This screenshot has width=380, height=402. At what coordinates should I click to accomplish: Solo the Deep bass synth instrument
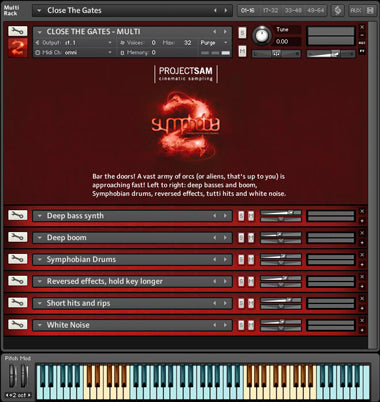tap(241, 216)
